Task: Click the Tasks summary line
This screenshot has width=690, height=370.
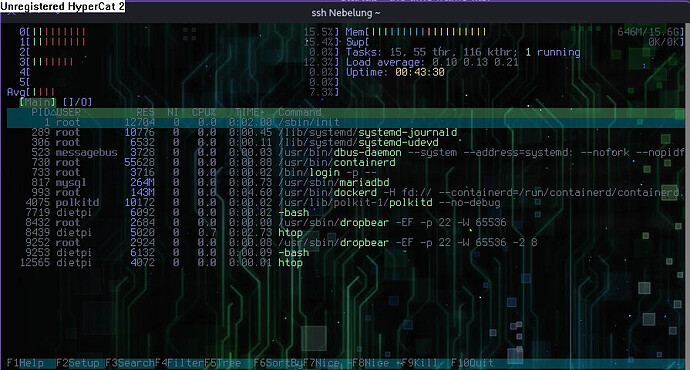Action: (x=463, y=52)
